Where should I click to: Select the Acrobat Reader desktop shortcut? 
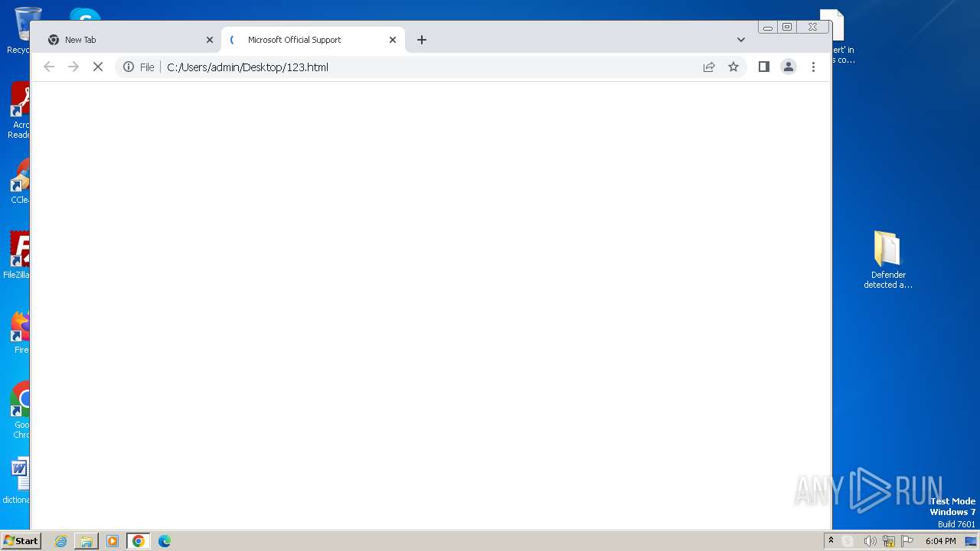[19, 111]
